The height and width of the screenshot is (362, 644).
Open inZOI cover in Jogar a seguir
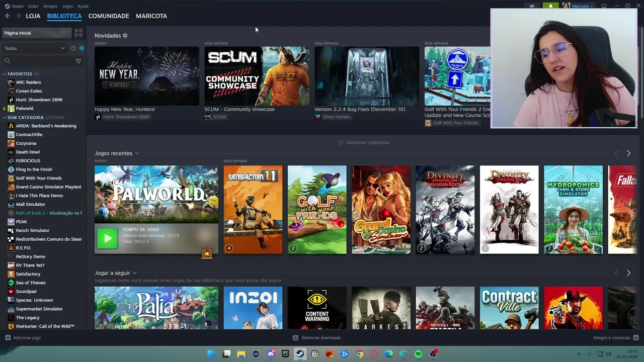point(253,308)
